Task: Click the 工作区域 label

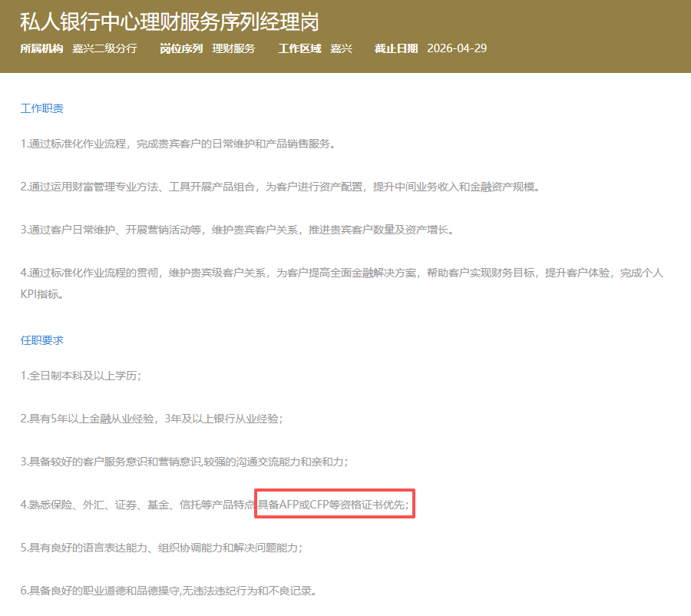Action: 299,48
